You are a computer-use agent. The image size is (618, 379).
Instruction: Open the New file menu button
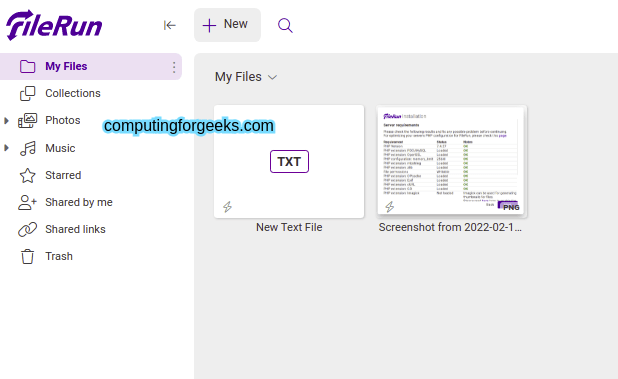227,25
